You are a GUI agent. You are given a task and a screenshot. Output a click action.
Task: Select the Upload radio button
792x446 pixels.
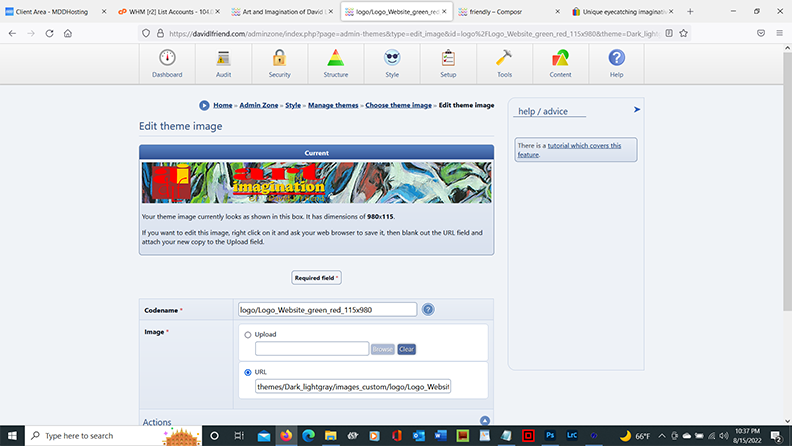tap(247, 334)
